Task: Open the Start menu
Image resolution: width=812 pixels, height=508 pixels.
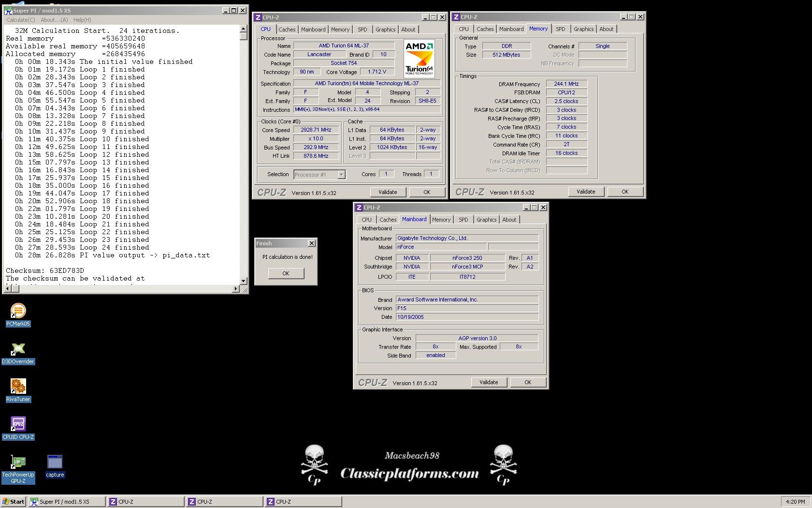Action: click(14, 502)
